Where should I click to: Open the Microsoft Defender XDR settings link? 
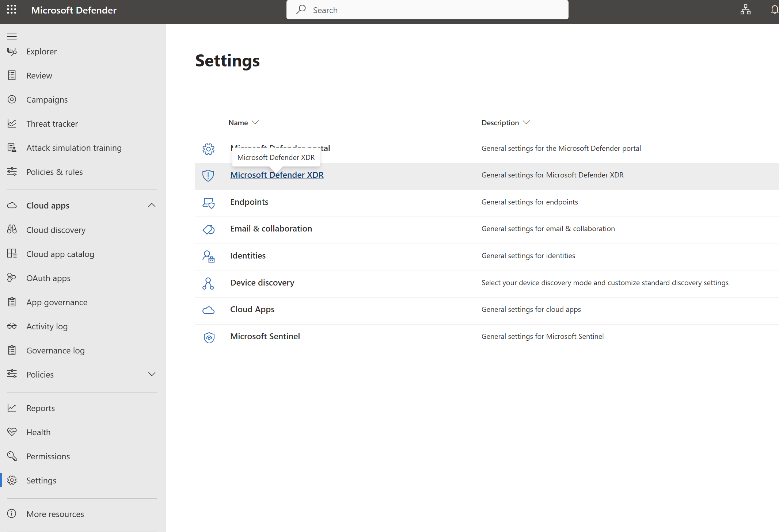[x=277, y=175]
